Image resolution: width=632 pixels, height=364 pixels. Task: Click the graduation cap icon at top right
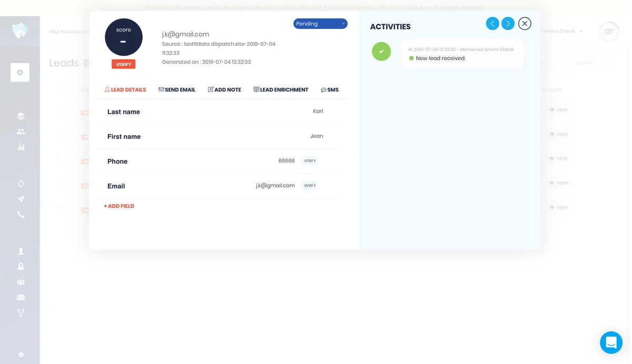pos(609,32)
